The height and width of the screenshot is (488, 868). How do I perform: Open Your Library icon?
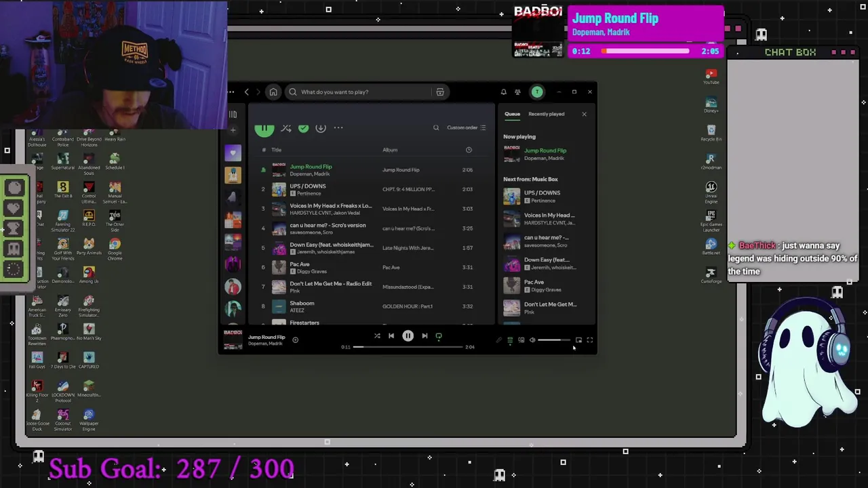[233, 115]
